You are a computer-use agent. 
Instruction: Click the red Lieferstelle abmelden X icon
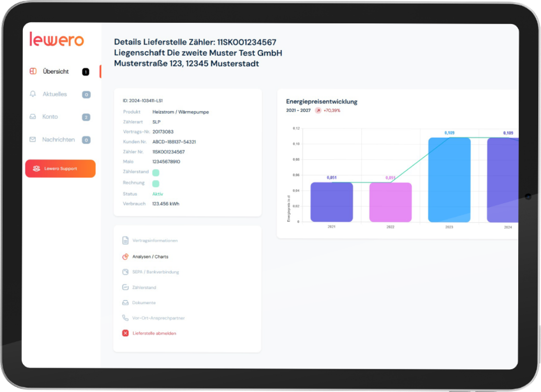(125, 333)
